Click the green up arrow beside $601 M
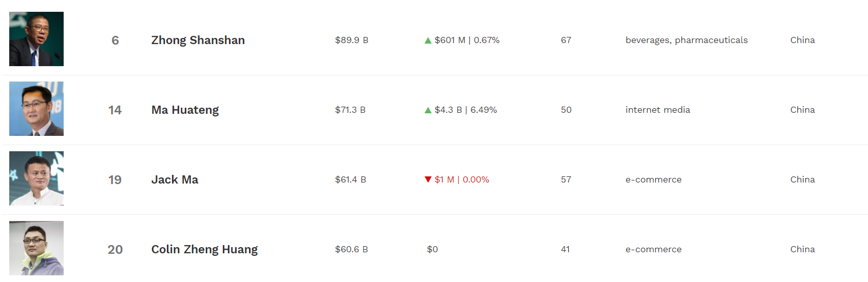 click(x=428, y=41)
